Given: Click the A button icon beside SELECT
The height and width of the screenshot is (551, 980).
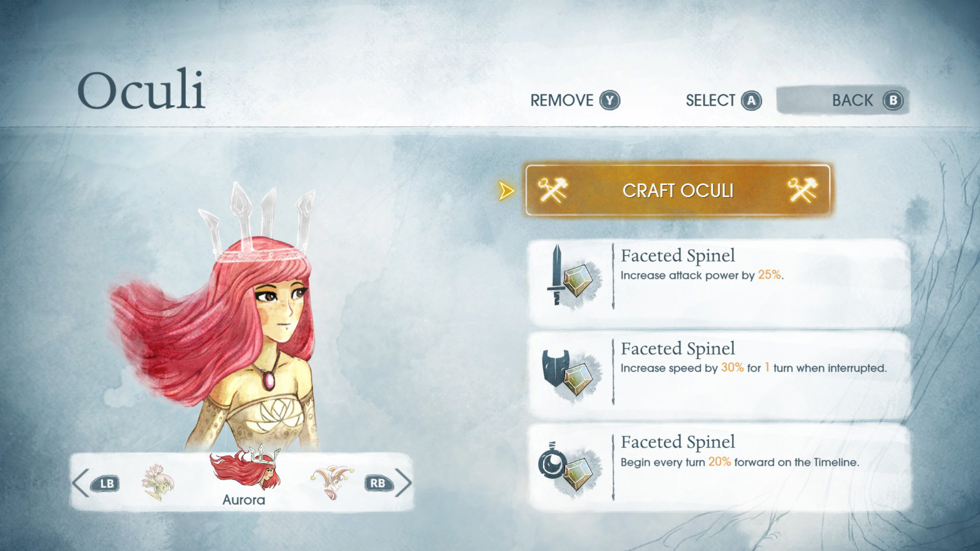Looking at the screenshot, I should click(751, 101).
